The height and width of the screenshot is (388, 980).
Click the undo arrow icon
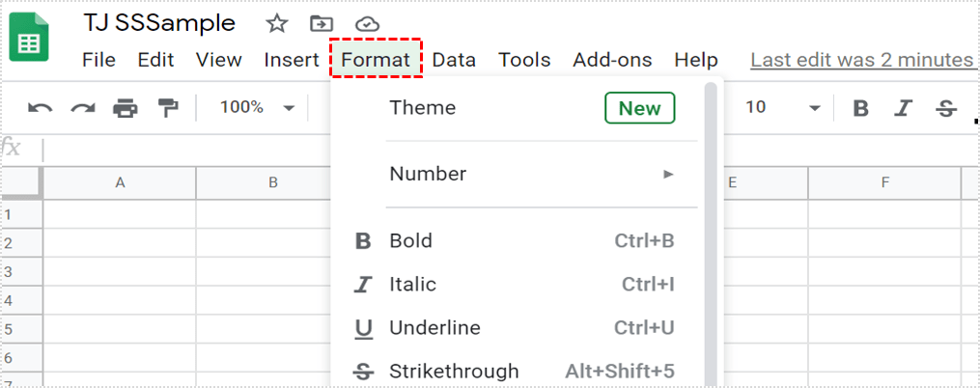point(40,107)
